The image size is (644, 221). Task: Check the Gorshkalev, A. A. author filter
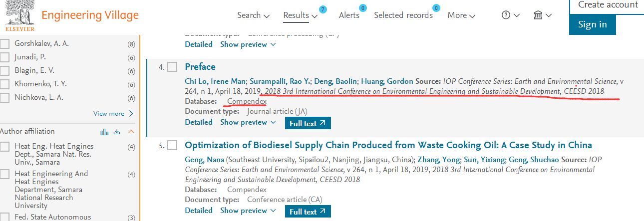point(5,44)
